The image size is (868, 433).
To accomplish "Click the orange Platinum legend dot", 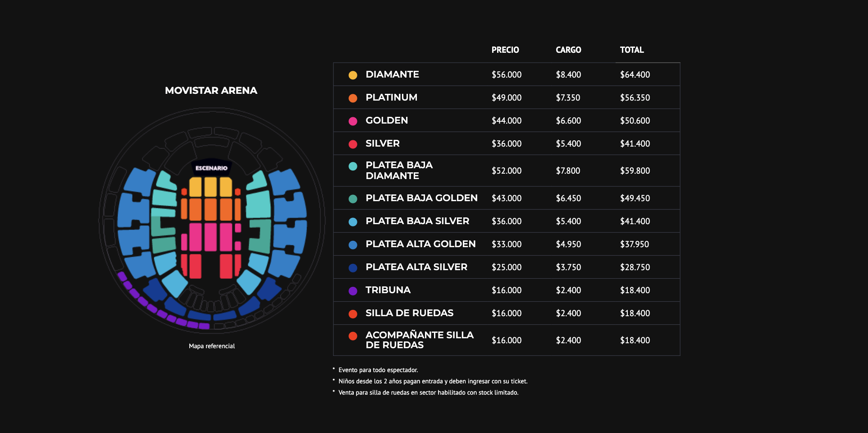I will coord(353,98).
